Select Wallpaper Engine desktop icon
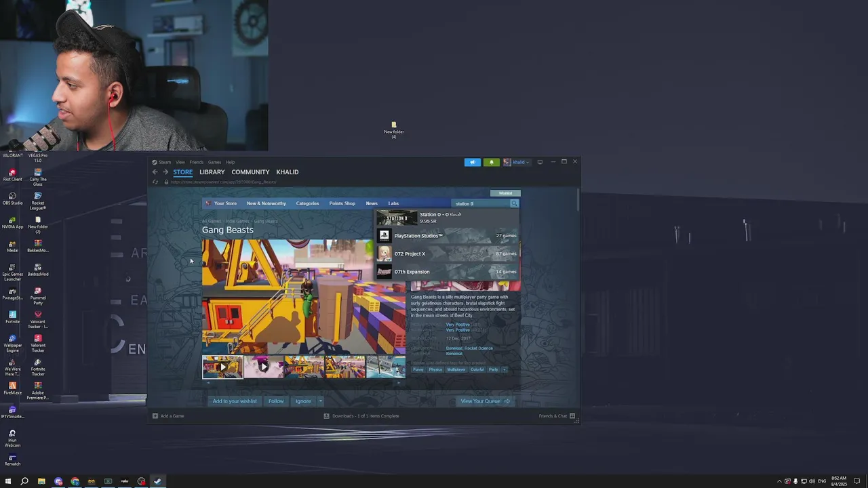 [12, 344]
